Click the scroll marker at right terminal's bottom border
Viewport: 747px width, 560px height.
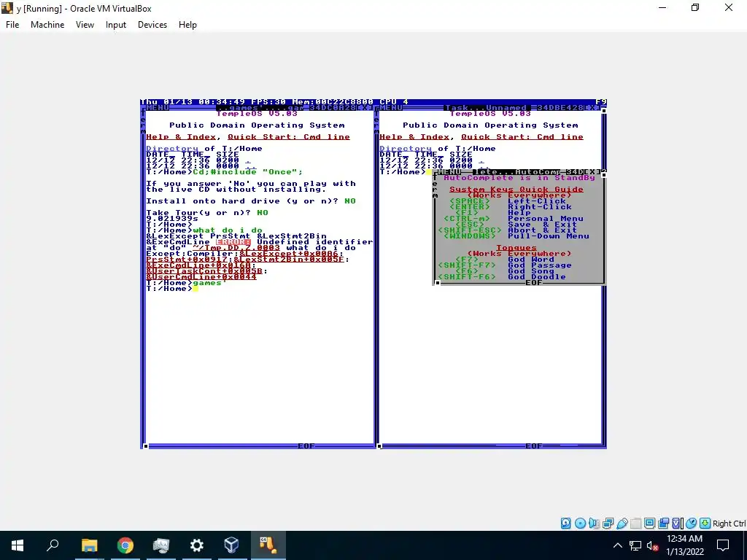click(379, 446)
